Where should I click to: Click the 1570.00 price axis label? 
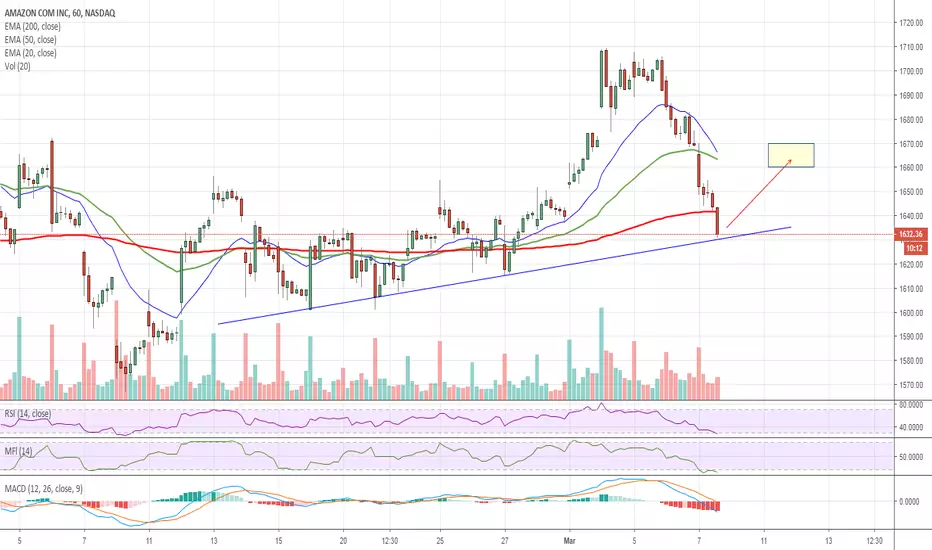[911, 385]
